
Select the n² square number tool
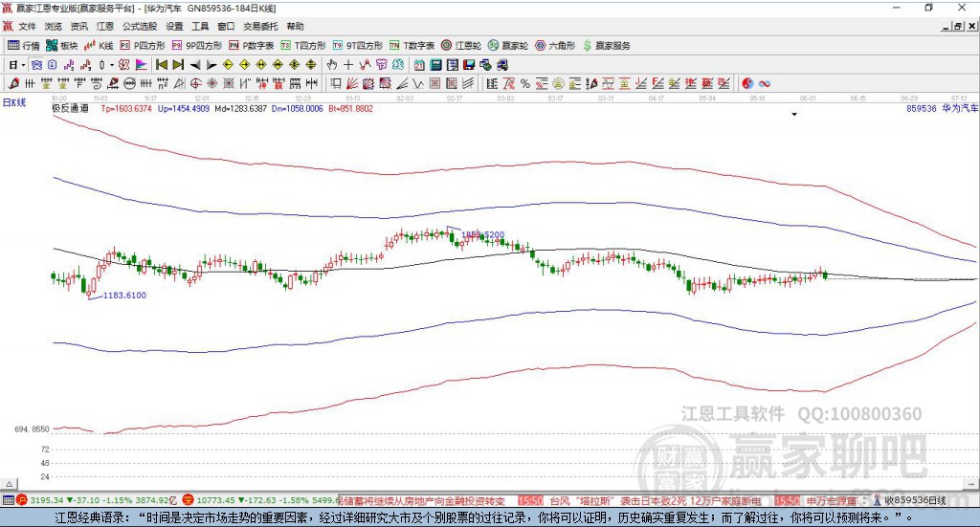(163, 83)
